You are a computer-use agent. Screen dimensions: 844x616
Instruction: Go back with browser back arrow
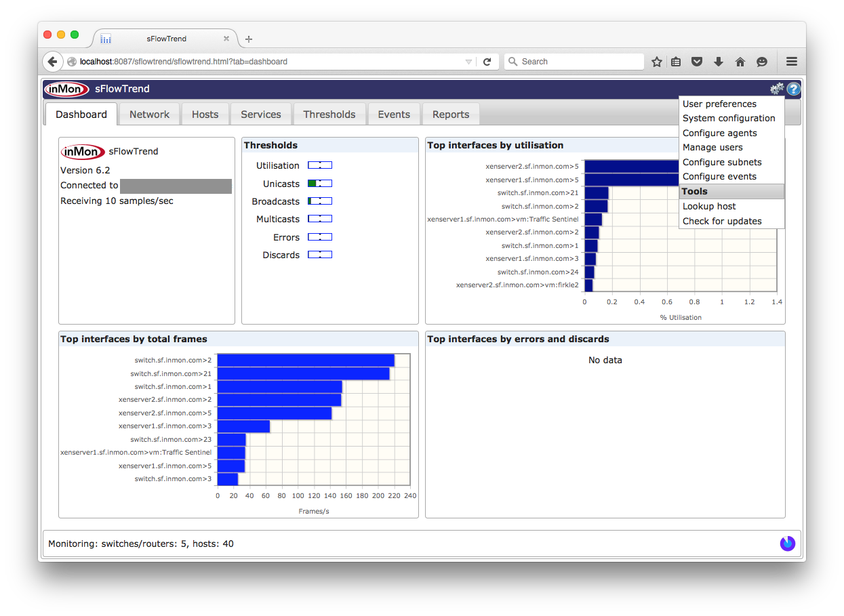pyautogui.click(x=52, y=62)
